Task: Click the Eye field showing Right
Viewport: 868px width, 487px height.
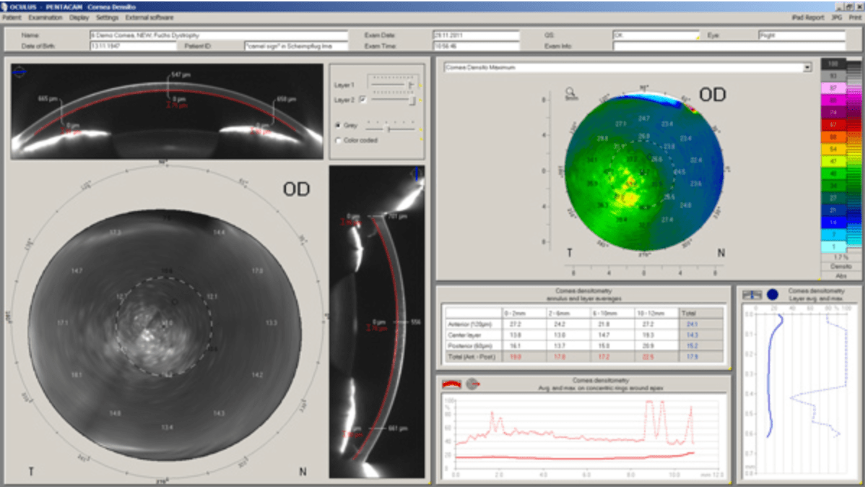Action: [802, 35]
